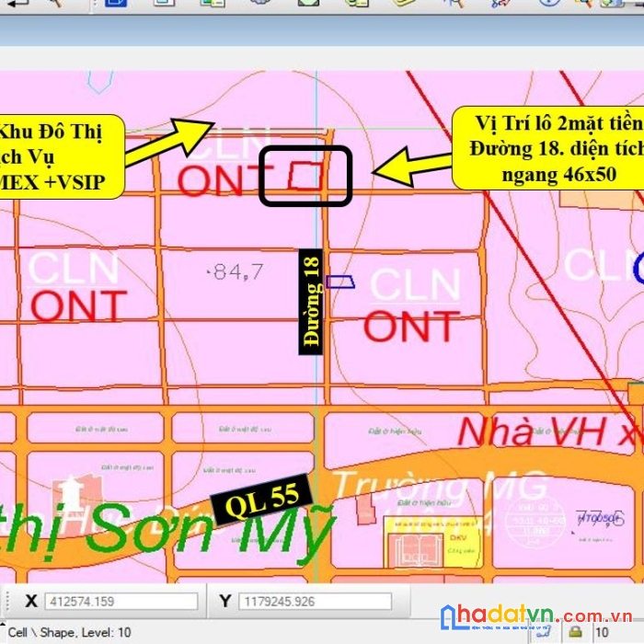
Task: Open the snap mode icon in status bar
Action: click(543, 632)
